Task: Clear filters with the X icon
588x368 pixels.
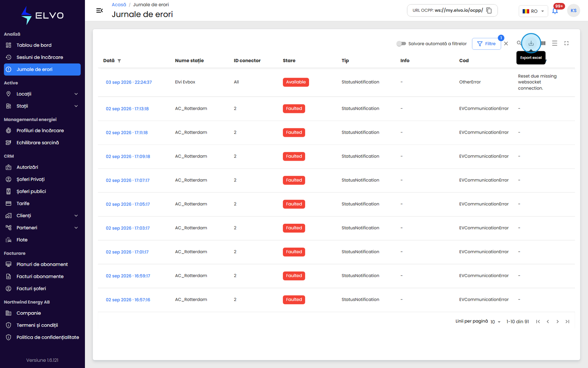Action: [x=506, y=43]
